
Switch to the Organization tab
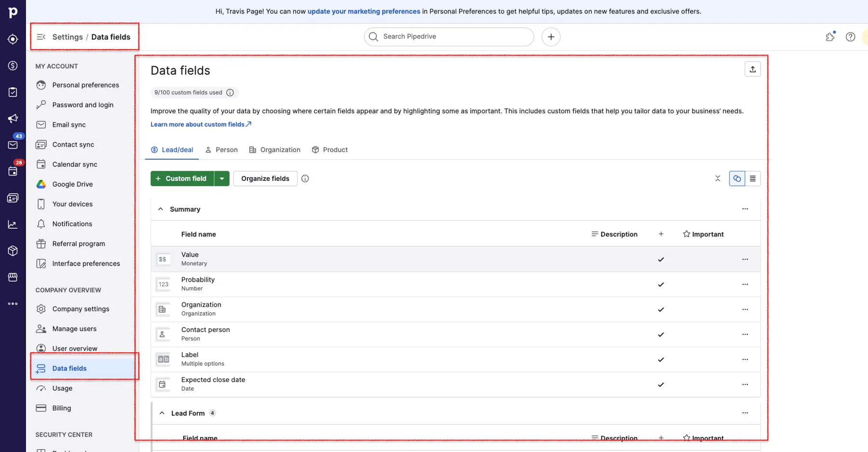point(275,150)
